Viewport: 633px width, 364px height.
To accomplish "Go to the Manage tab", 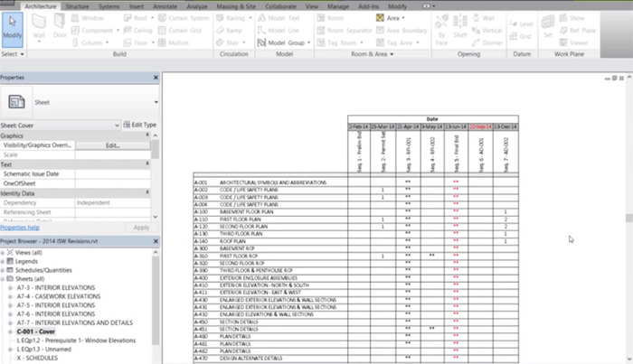I will tap(338, 6).
